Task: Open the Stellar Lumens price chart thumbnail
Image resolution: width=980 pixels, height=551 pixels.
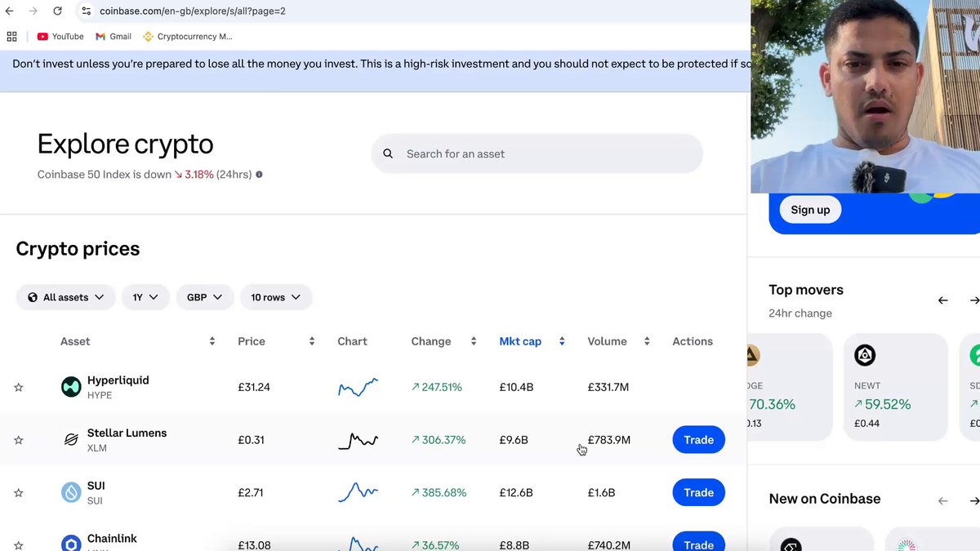Action: point(358,440)
